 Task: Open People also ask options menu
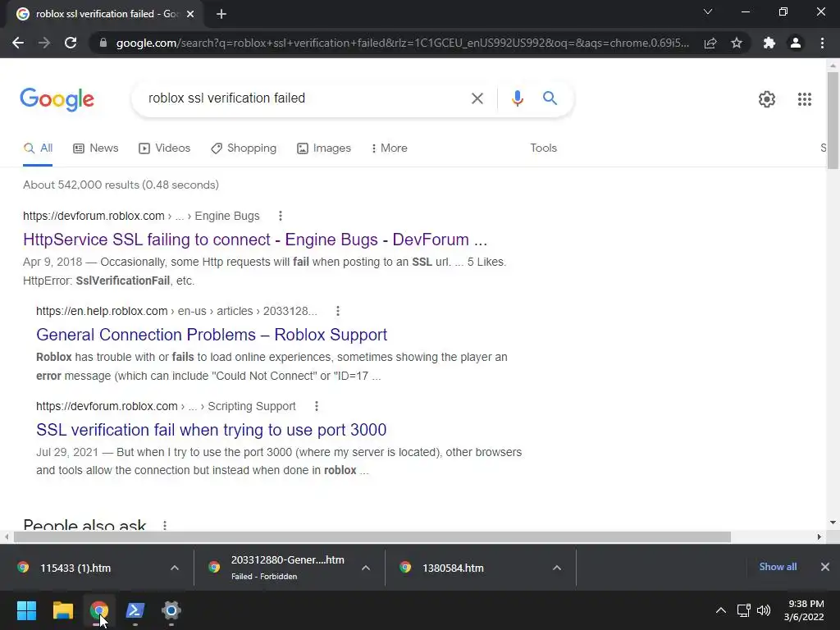[165, 525]
